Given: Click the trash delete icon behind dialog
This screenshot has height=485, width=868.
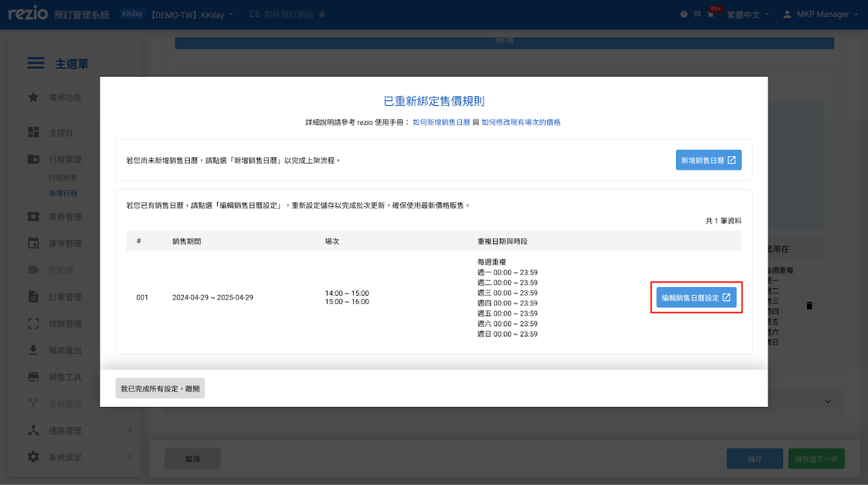Looking at the screenshot, I should click(809, 306).
